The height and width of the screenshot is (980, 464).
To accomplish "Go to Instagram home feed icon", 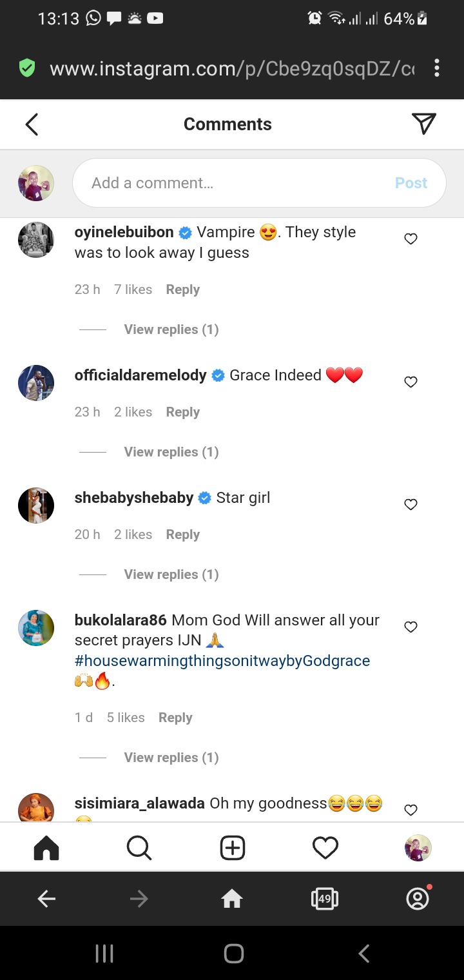I will tap(46, 848).
